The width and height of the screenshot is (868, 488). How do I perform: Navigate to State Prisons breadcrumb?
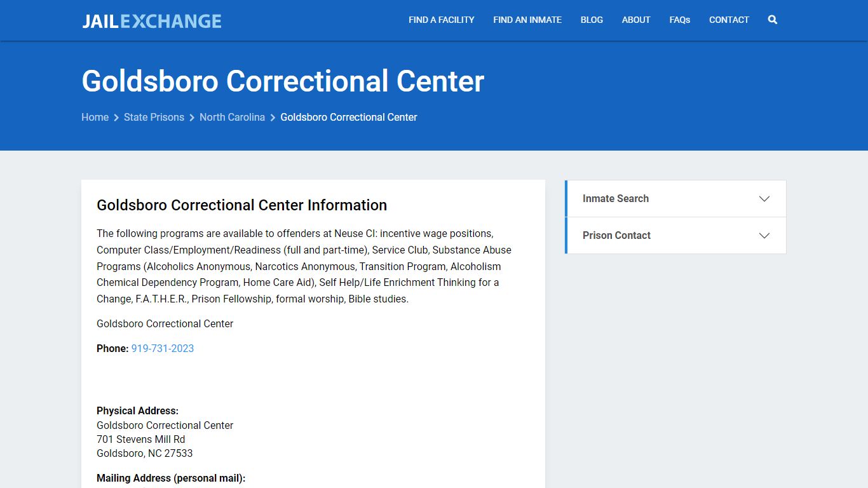tap(154, 117)
